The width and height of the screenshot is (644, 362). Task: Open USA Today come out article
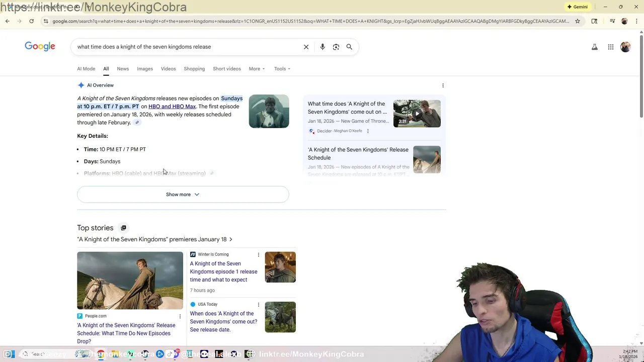223,322
